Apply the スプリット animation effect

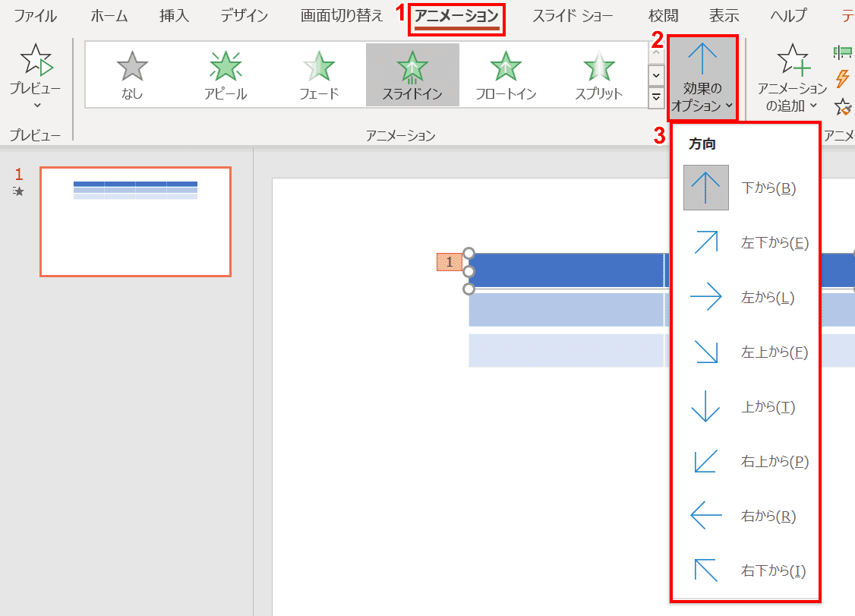pos(598,74)
